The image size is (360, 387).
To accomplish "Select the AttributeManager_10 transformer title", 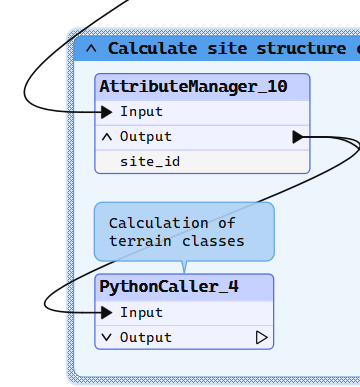I will (193, 87).
